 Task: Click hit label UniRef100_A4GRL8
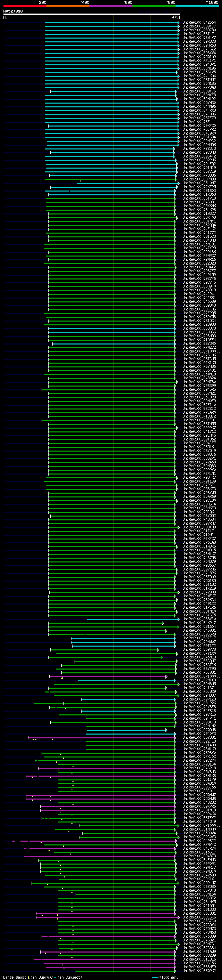pos(199,768)
